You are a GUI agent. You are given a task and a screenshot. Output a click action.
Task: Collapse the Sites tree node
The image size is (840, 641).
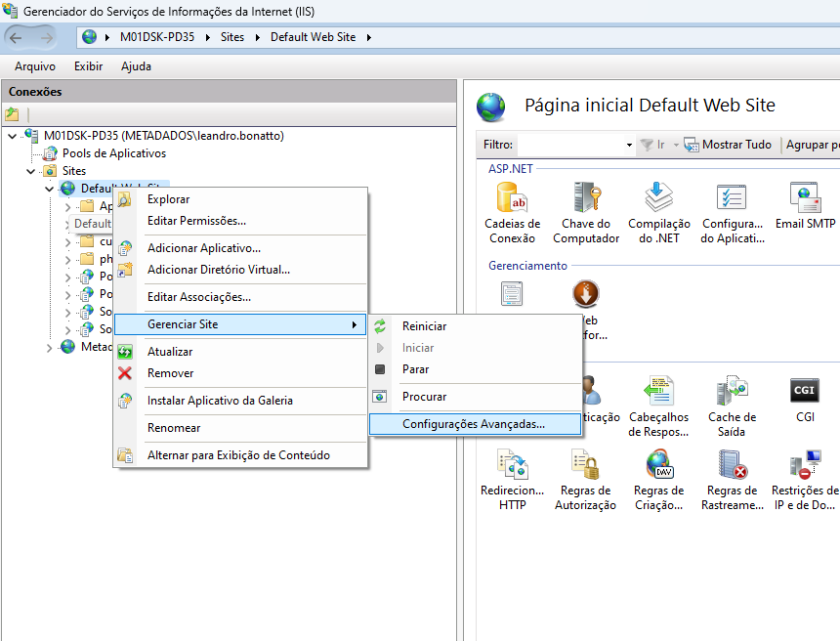pos(31,171)
